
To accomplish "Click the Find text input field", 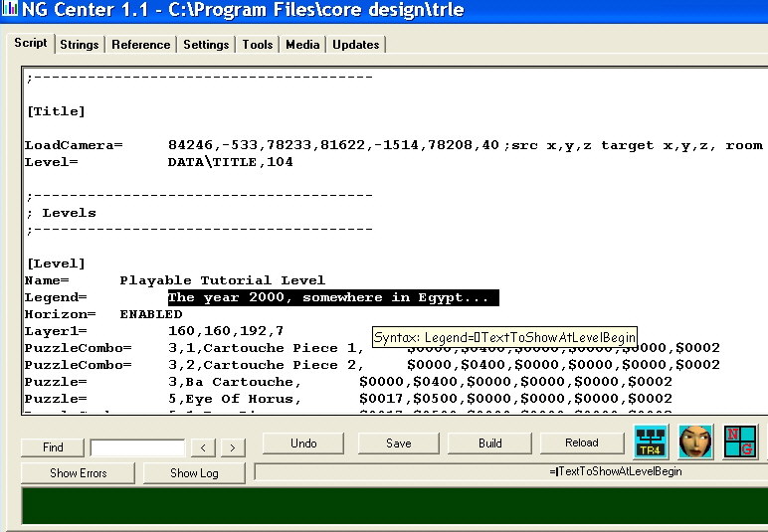I will click(x=136, y=447).
